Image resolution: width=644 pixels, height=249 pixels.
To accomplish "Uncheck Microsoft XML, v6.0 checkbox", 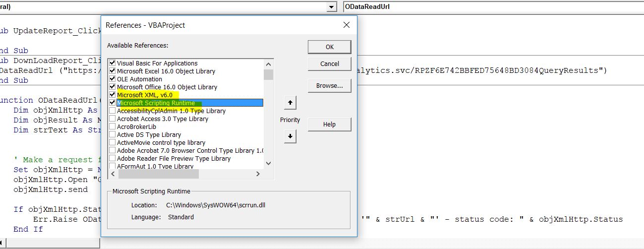I will click(112, 95).
